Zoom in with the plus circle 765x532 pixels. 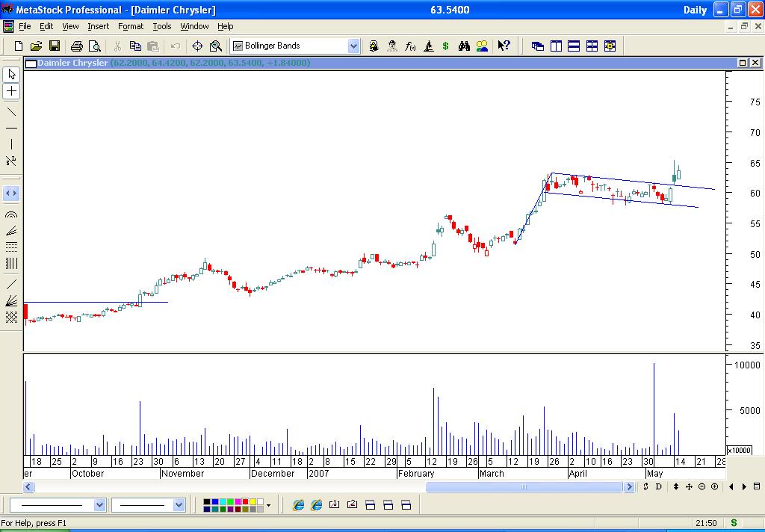coord(715,486)
